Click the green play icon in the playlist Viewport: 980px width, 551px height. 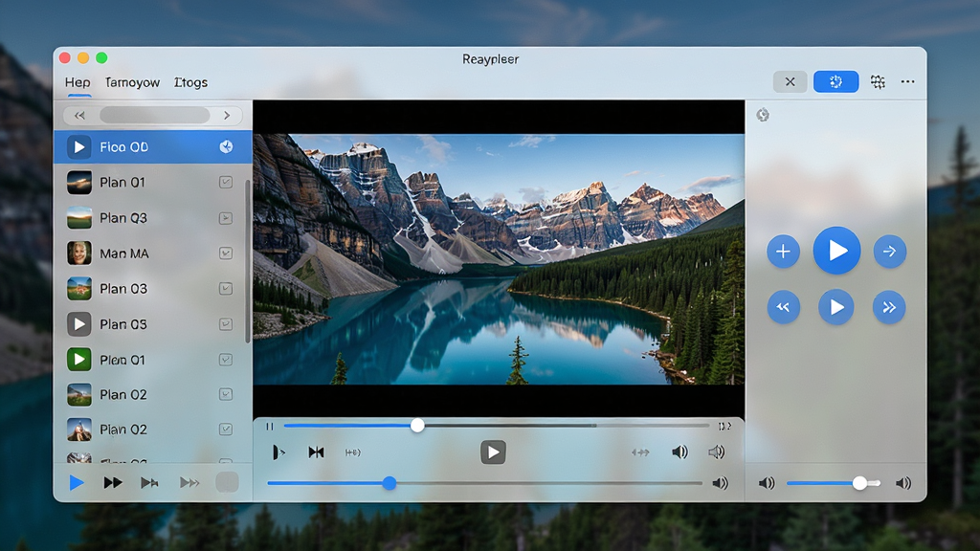point(79,360)
